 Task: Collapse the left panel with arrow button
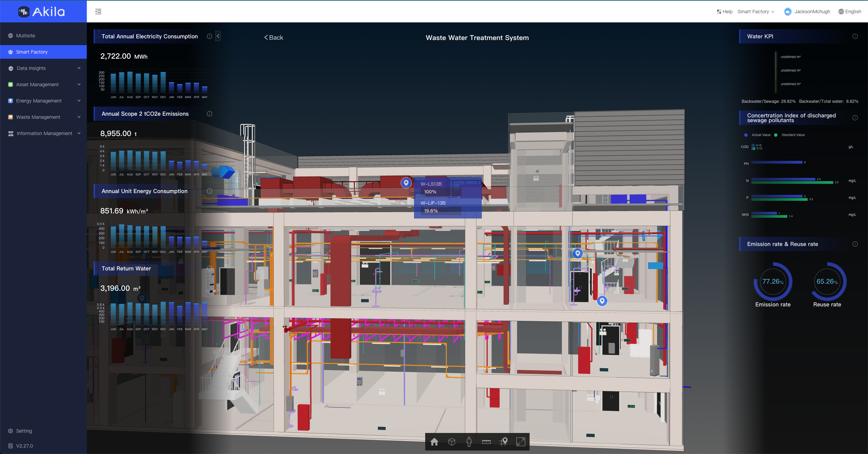[218, 36]
